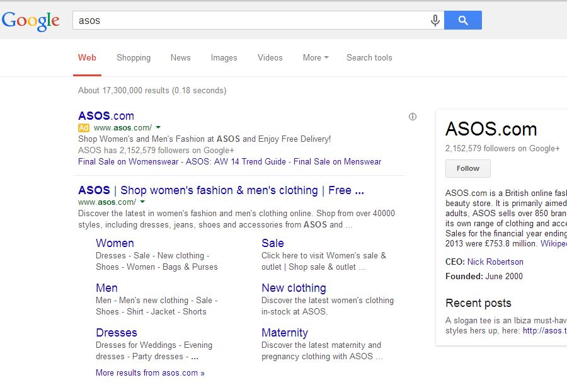Click 'ASOS has 2,152,579 followers on Google+' ad line
567x392 pixels.
point(156,151)
